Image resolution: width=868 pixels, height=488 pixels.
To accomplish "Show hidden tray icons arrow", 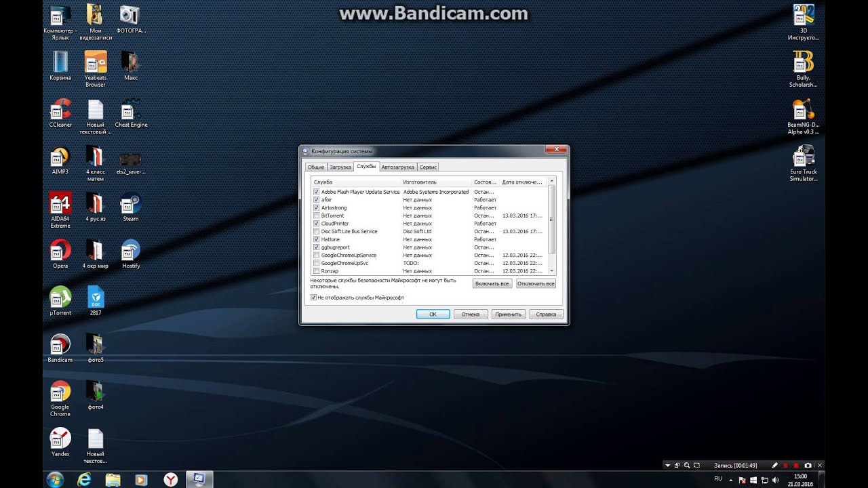I will coord(731,479).
